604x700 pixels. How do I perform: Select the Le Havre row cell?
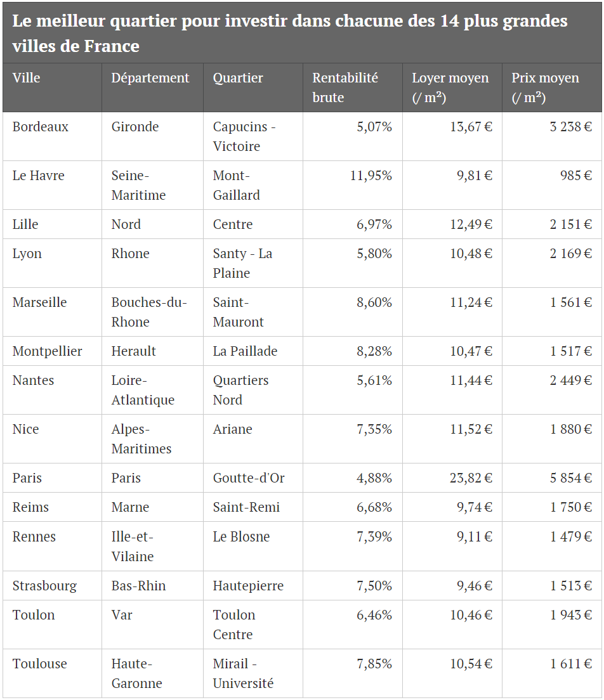coord(39,176)
